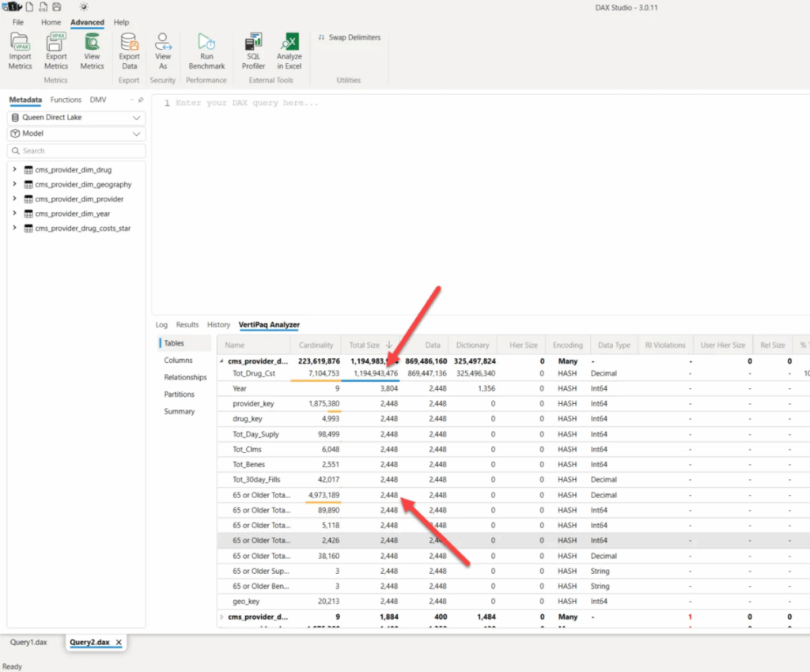Select the Columns view in VertiPaq Analyzer
Viewport: 810px width, 672px height.
[178, 361]
